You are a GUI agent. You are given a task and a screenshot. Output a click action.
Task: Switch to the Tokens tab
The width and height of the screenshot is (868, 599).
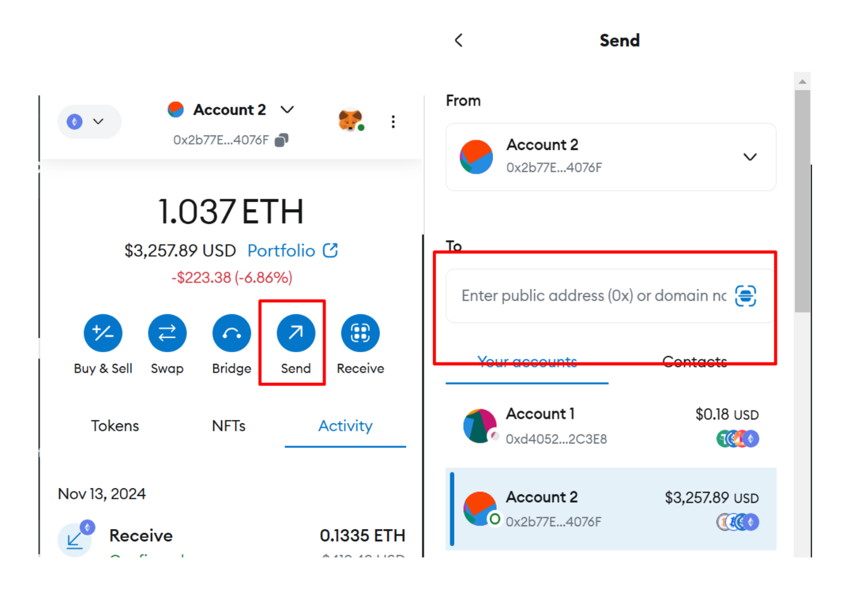tap(115, 426)
